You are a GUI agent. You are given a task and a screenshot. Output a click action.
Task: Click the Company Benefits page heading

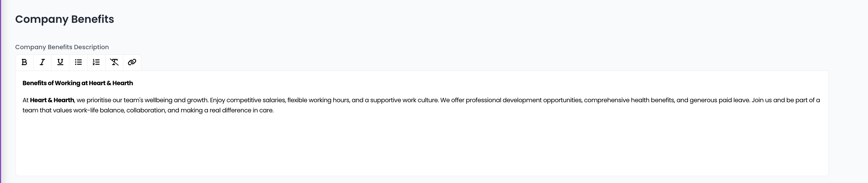(x=65, y=19)
